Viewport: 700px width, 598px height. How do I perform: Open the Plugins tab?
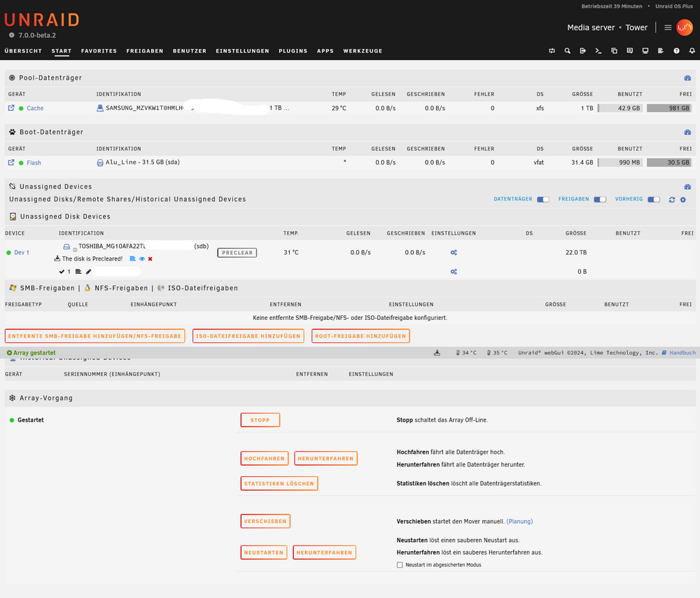[293, 51]
